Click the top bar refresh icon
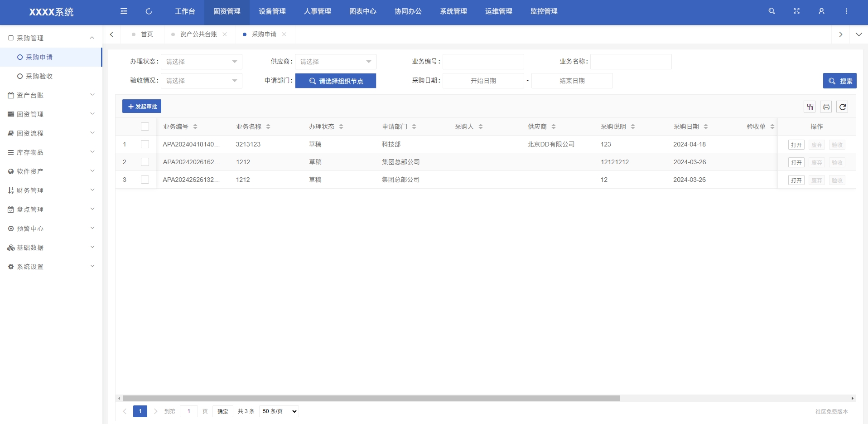Screen dimensions: 868x424 (149, 11)
